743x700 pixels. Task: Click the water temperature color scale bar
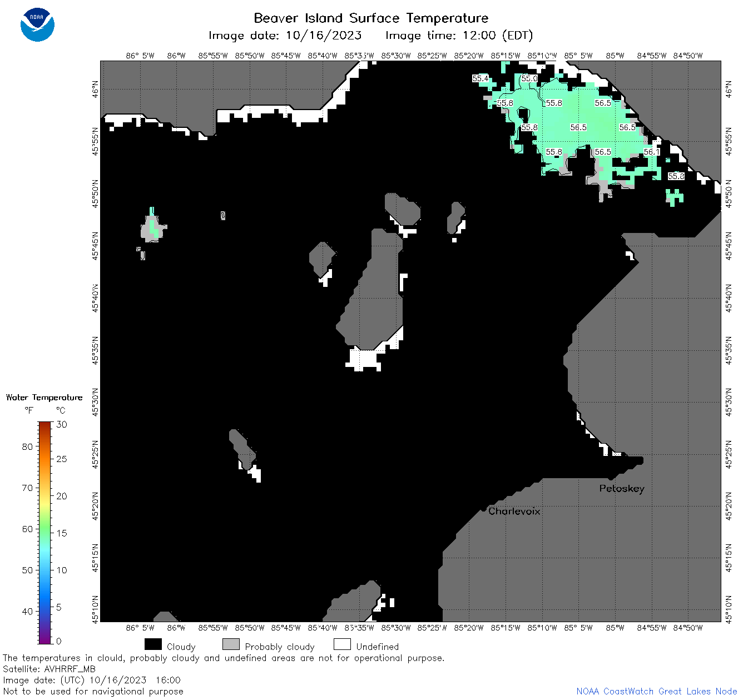pos(45,533)
